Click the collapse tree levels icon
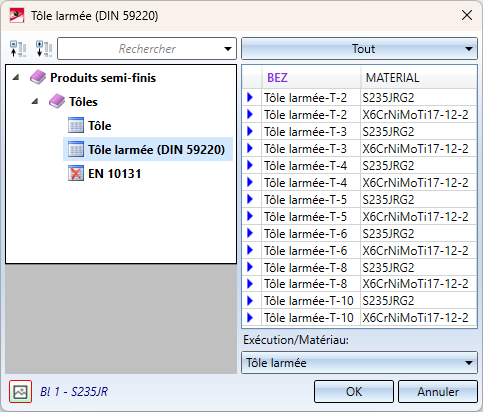This screenshot has height=412, width=483. 18,49
